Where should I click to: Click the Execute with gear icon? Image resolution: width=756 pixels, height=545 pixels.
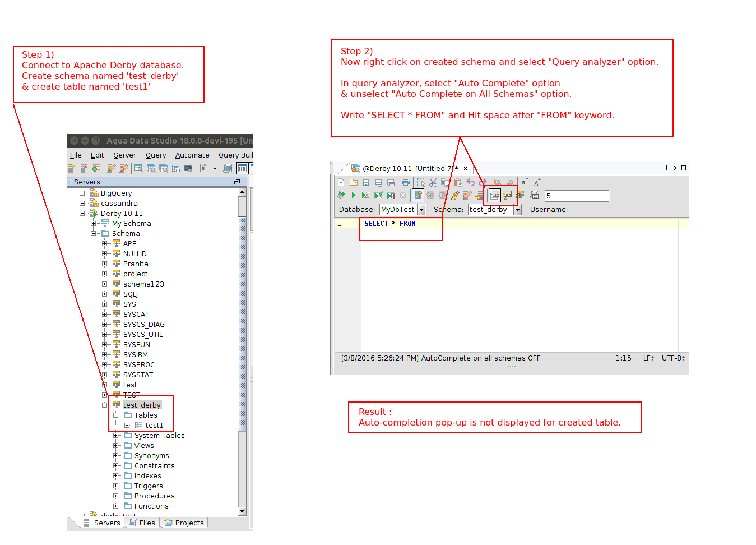click(x=341, y=195)
